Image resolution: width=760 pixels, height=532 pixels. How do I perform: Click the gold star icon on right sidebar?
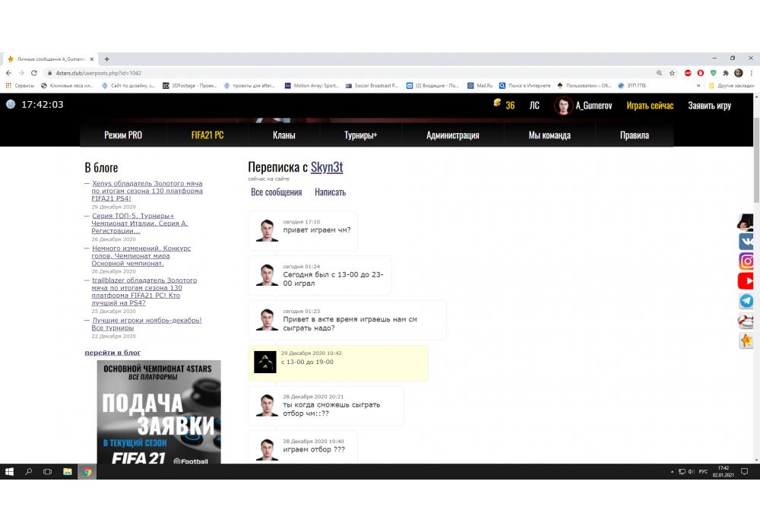pos(746,340)
